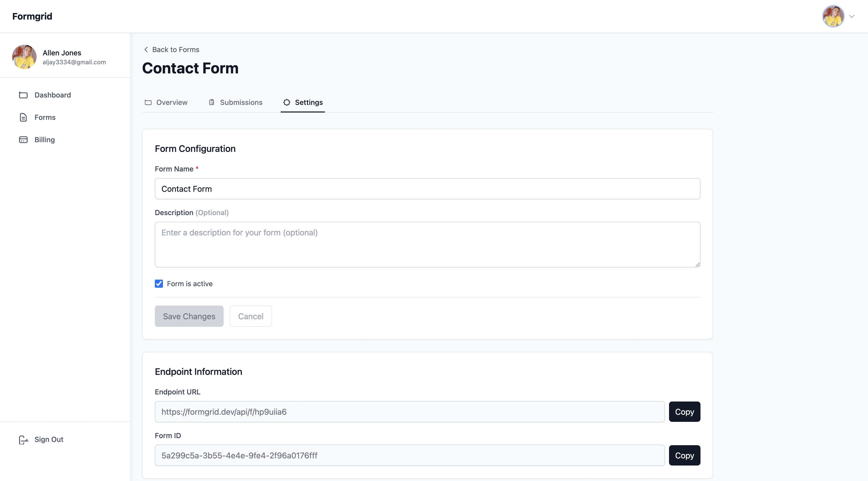Copy the Endpoint URL

click(684, 412)
